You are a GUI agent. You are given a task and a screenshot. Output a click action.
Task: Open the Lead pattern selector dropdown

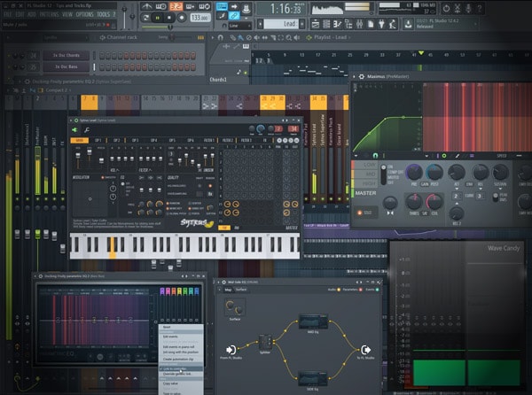[x=309, y=25]
